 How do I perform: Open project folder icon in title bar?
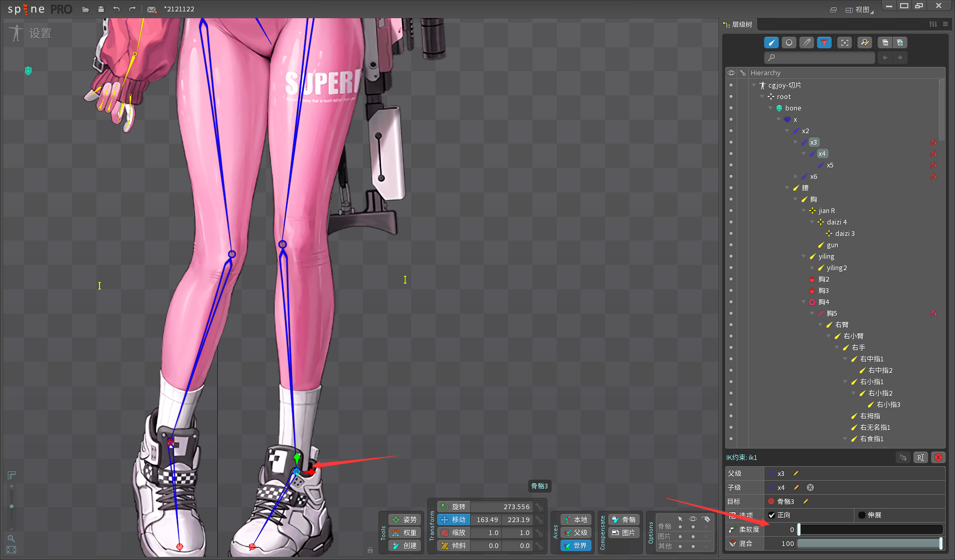(86, 9)
